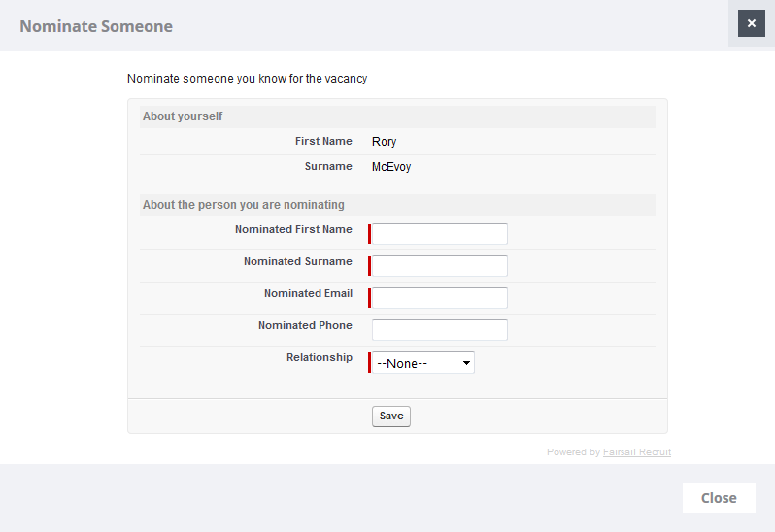Click the X icon in the dialog header

point(751,23)
